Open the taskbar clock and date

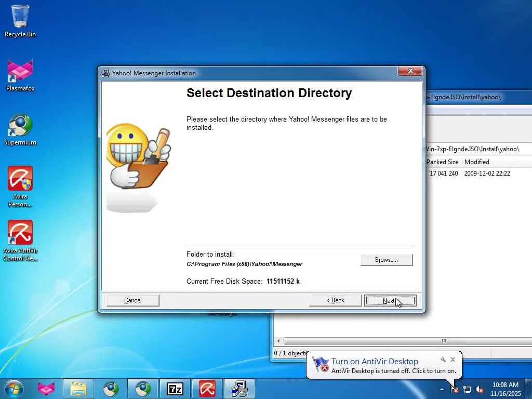point(505,389)
